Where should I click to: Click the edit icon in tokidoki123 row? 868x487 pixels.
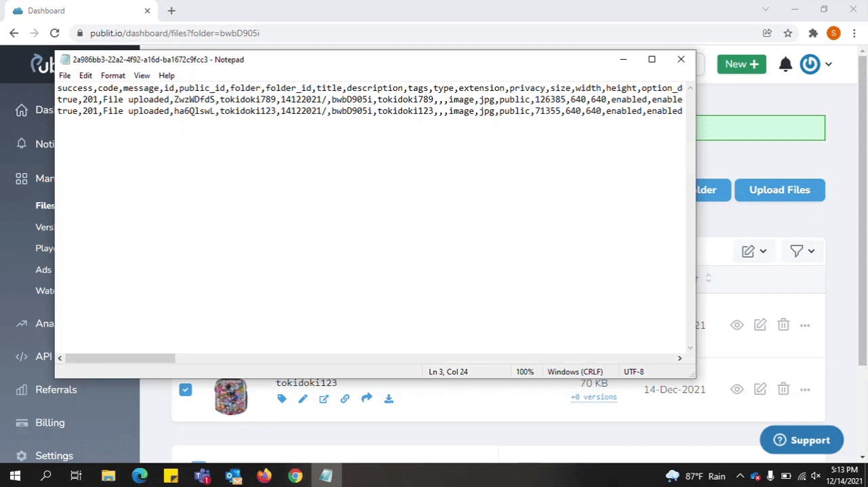pos(760,389)
